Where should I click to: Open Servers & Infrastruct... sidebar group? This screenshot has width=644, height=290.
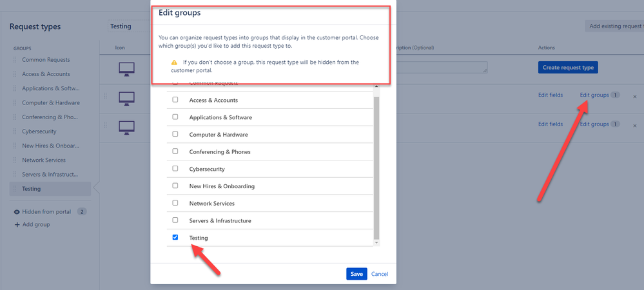(50, 175)
